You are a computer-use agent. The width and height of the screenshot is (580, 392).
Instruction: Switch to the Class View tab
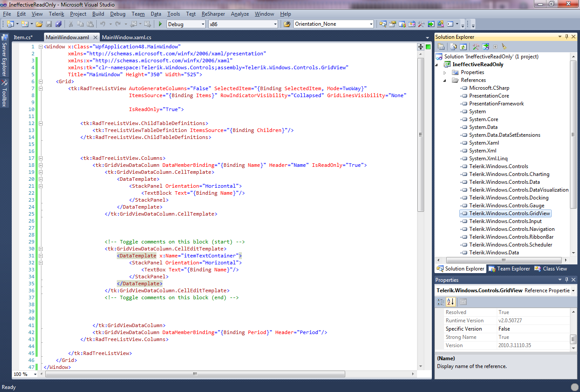point(551,269)
